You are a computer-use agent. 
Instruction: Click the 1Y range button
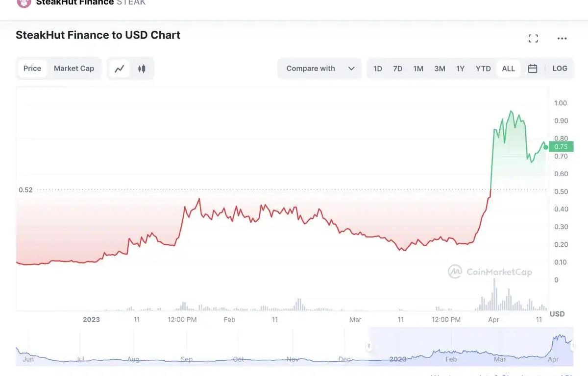460,69
